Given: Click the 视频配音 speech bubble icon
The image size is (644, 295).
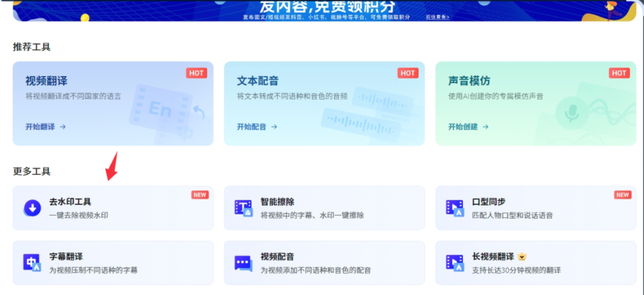Looking at the screenshot, I should [x=243, y=263].
